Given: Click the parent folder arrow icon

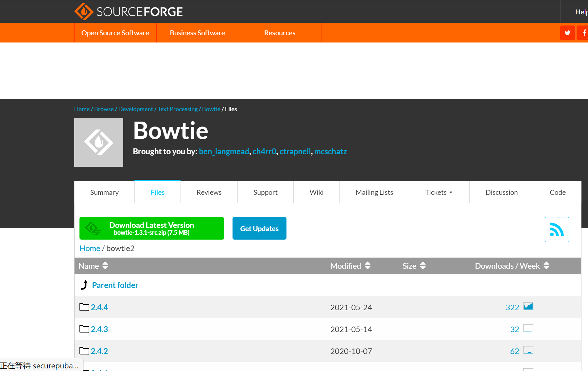Looking at the screenshot, I should [x=84, y=285].
